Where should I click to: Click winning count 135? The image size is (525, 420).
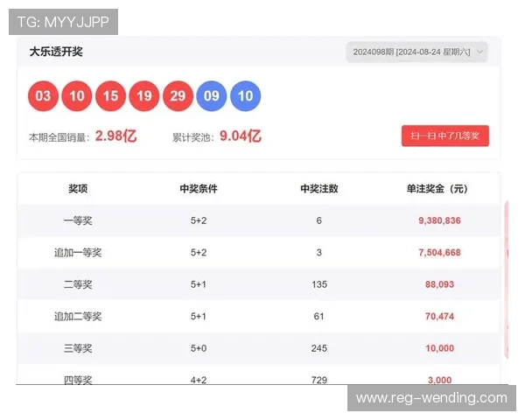click(x=319, y=284)
